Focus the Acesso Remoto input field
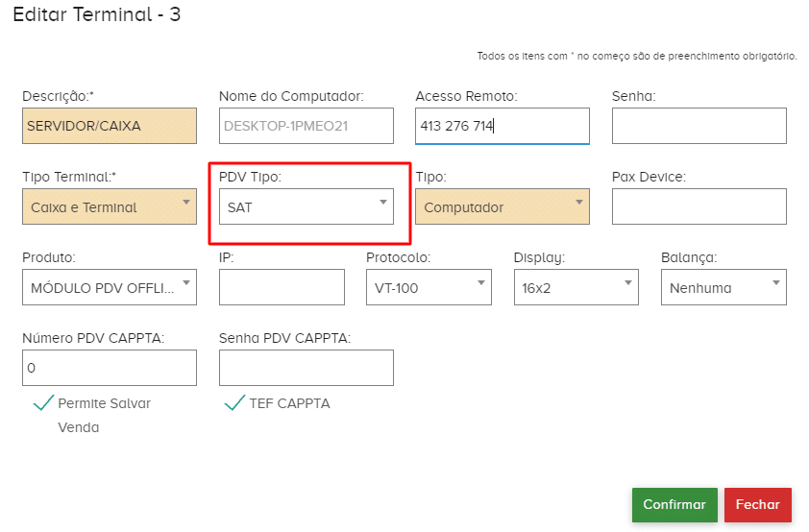Screen dimensions: 809x532 click(502, 126)
